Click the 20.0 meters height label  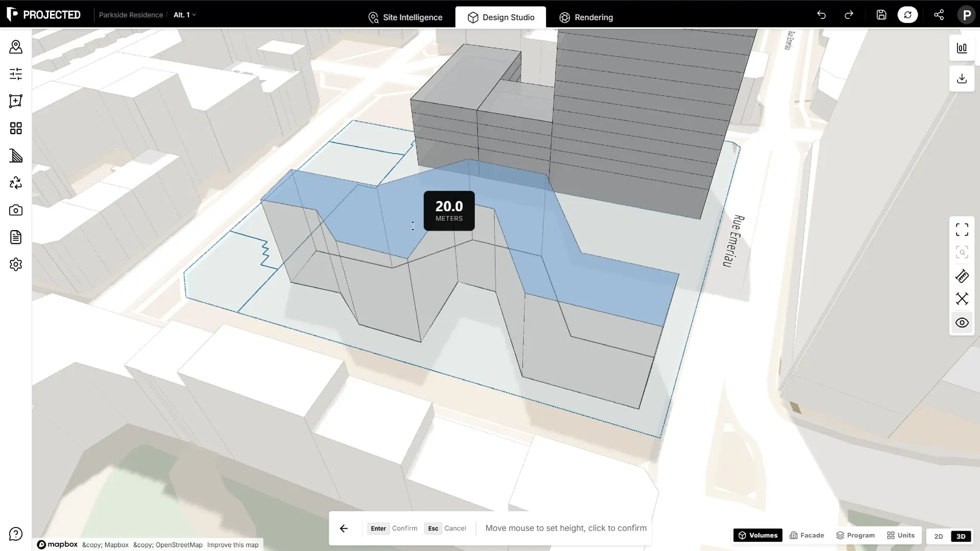449,211
